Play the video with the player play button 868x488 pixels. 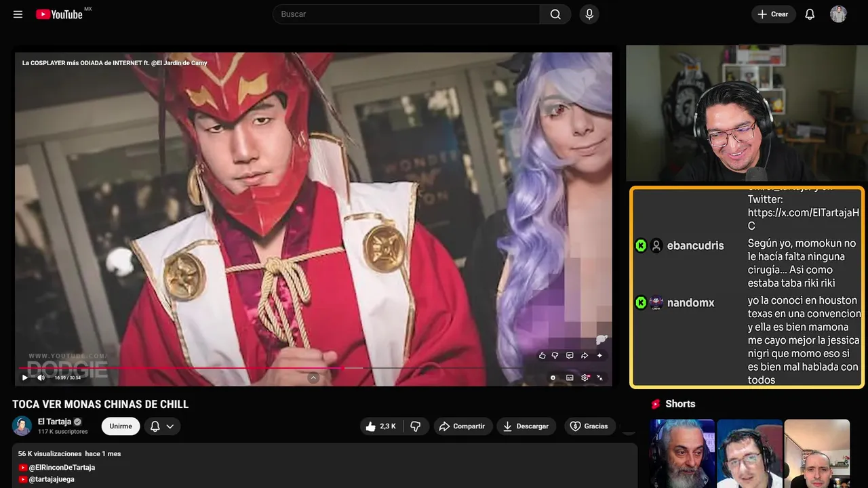tap(25, 378)
